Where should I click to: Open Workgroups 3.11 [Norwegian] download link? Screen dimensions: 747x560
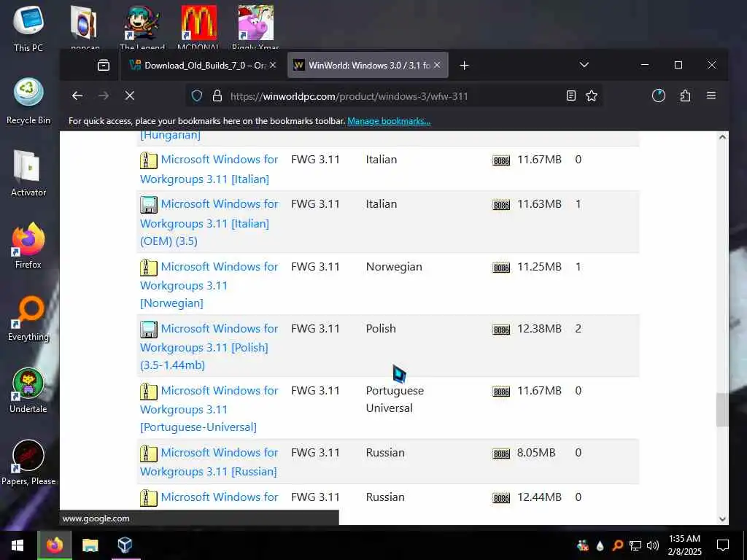[209, 284]
